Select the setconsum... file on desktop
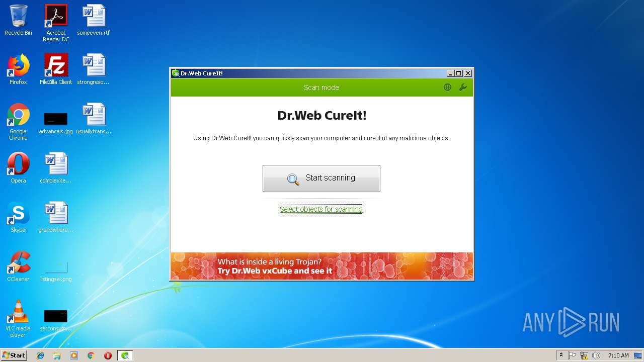644x362 pixels. click(x=56, y=320)
